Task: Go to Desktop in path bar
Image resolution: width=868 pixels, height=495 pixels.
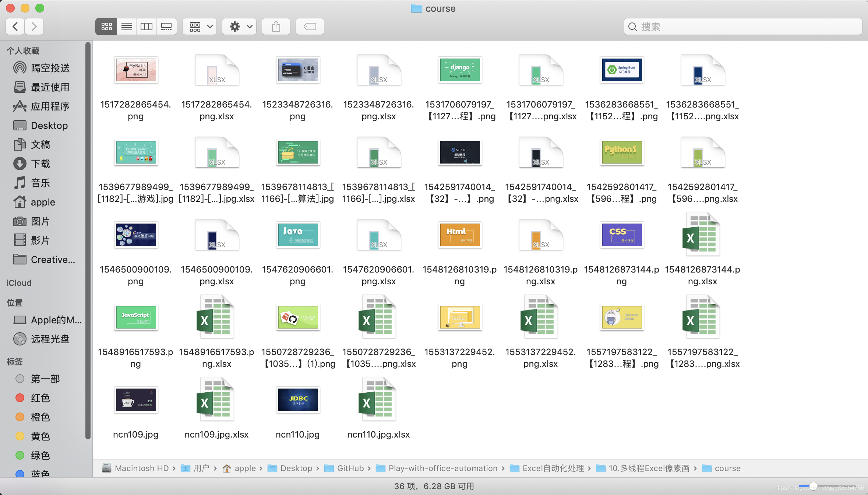Action: 290,468
